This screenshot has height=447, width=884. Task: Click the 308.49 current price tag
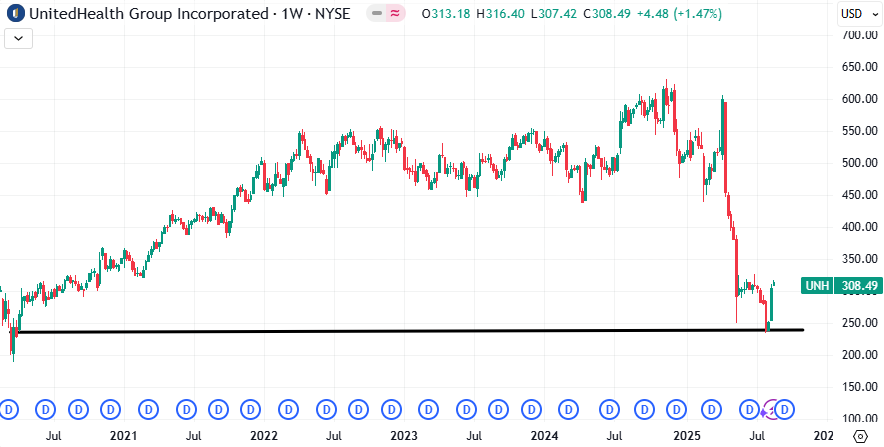(x=858, y=286)
